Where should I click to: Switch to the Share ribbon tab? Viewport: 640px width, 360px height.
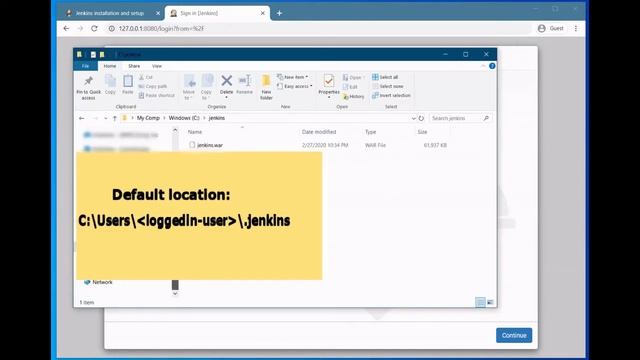pyautogui.click(x=134, y=66)
